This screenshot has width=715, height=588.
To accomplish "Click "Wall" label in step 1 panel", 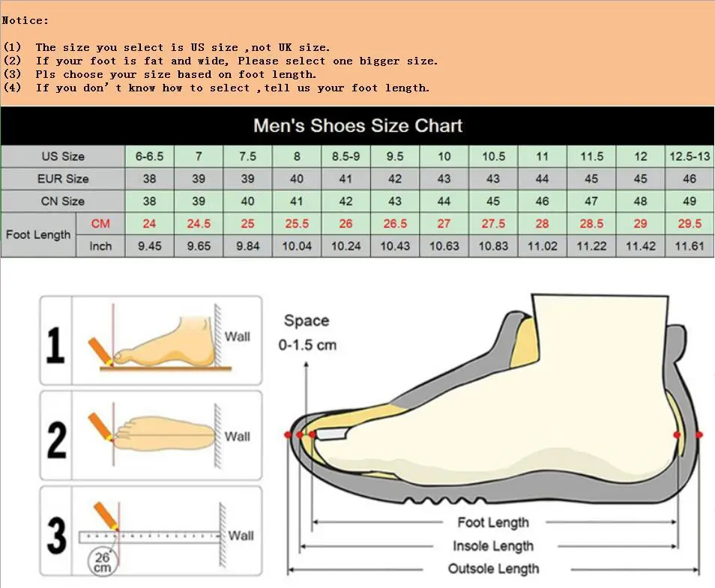I will pyautogui.click(x=237, y=336).
